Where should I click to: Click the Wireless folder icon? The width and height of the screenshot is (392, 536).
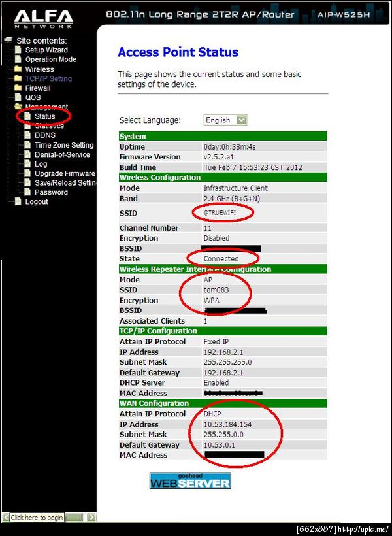click(18, 69)
